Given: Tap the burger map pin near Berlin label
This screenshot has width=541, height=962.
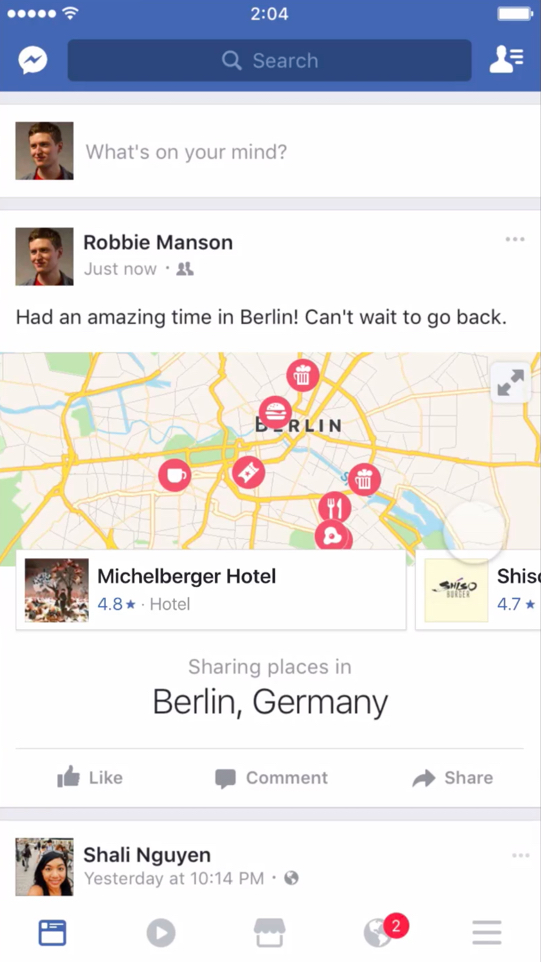Looking at the screenshot, I should [275, 412].
